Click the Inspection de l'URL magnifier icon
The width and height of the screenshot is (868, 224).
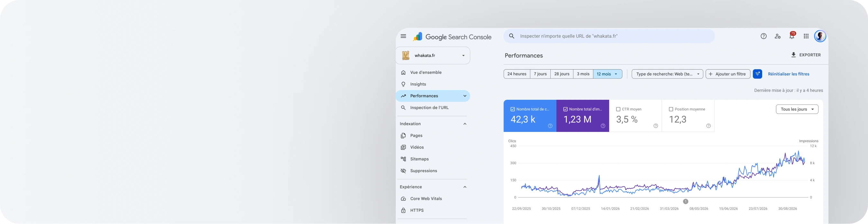click(403, 107)
